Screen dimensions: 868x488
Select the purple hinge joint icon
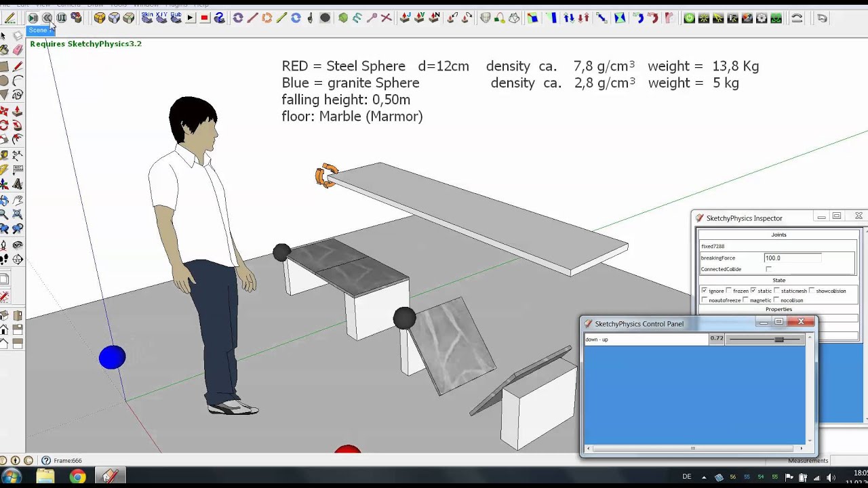(238, 18)
